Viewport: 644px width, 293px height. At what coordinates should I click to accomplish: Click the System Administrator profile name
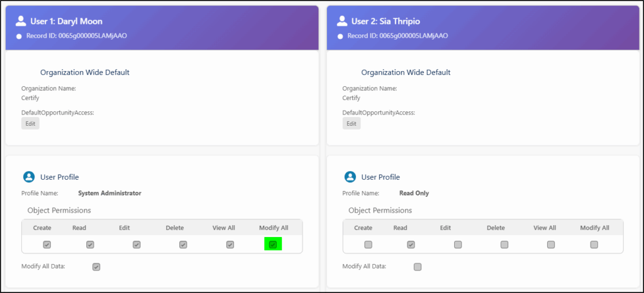[x=109, y=193]
